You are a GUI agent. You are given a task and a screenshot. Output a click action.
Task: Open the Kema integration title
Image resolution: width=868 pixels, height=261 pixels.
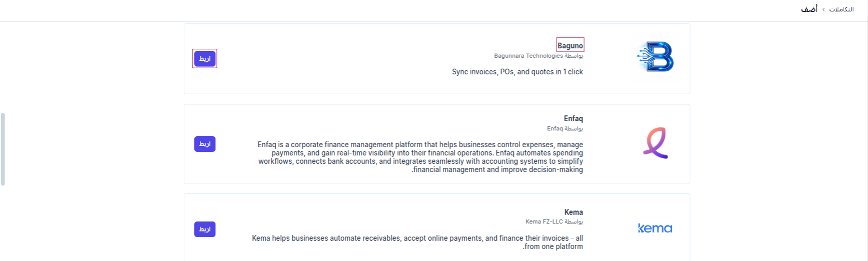click(x=574, y=212)
